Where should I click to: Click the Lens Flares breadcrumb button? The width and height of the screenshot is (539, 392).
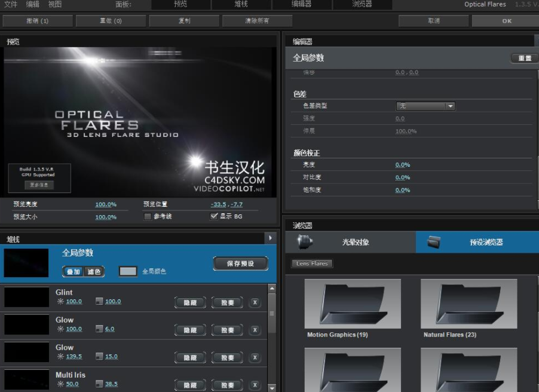[312, 264]
